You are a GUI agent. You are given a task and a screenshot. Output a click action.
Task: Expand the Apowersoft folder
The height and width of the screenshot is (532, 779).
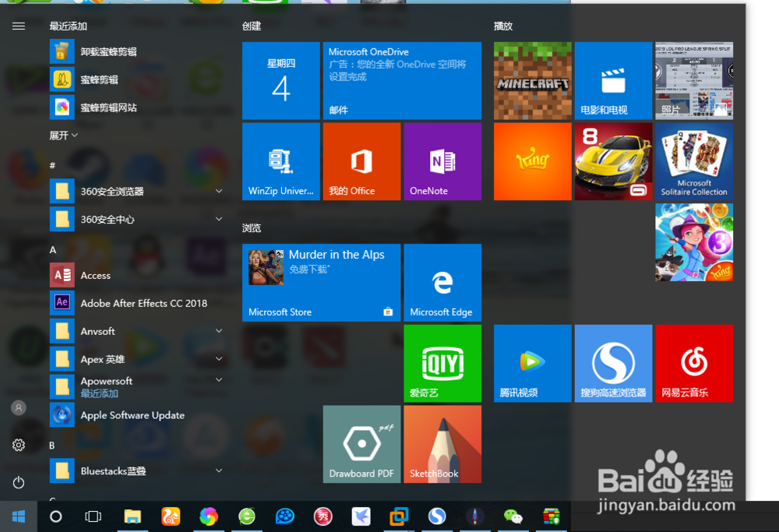coord(136,387)
